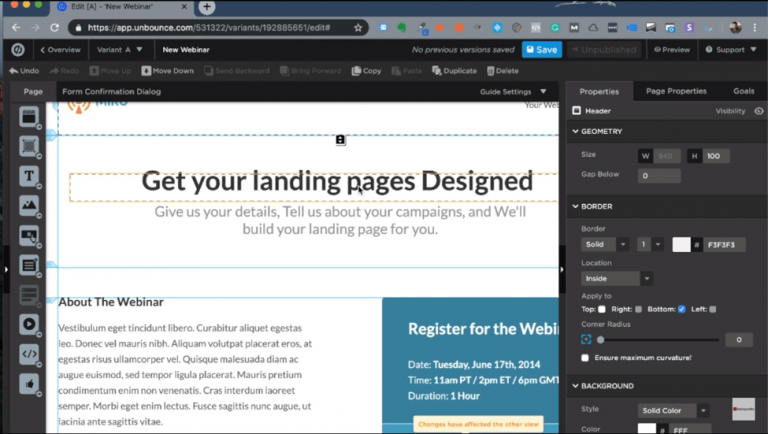Switch to the Properties tab
Viewport: 768px width, 434px height.
(599, 92)
